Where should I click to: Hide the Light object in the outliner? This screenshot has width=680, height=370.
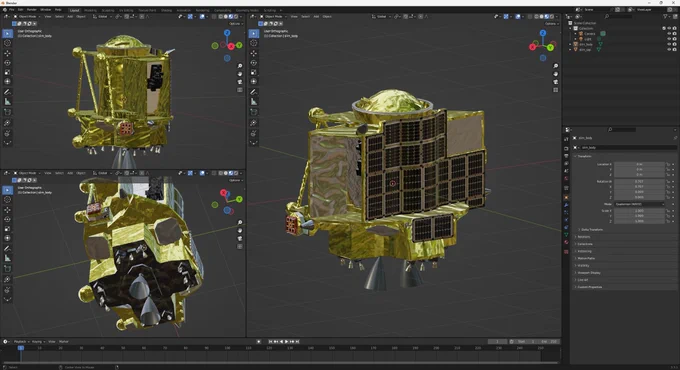(x=669, y=39)
